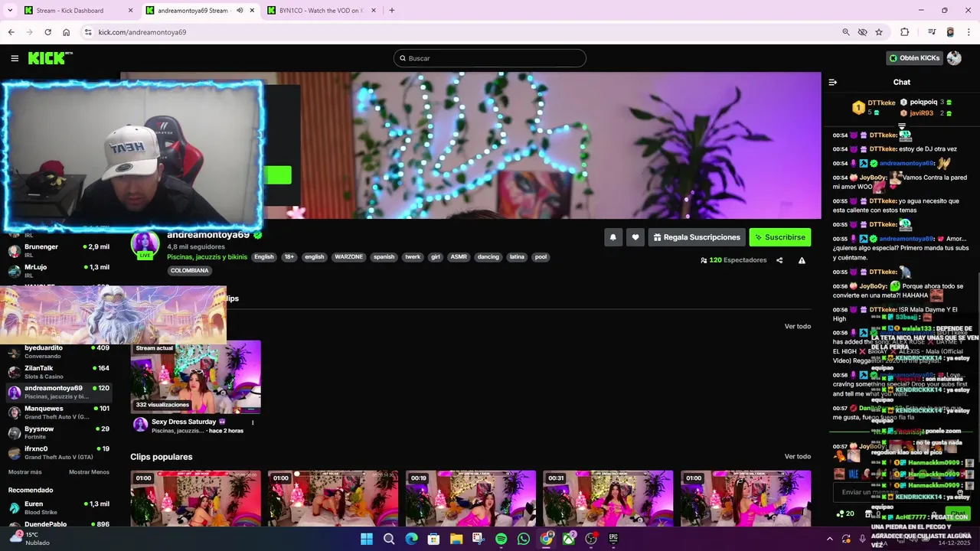Click the notification bell icon
The width and height of the screenshot is (980, 551).
[x=612, y=237]
